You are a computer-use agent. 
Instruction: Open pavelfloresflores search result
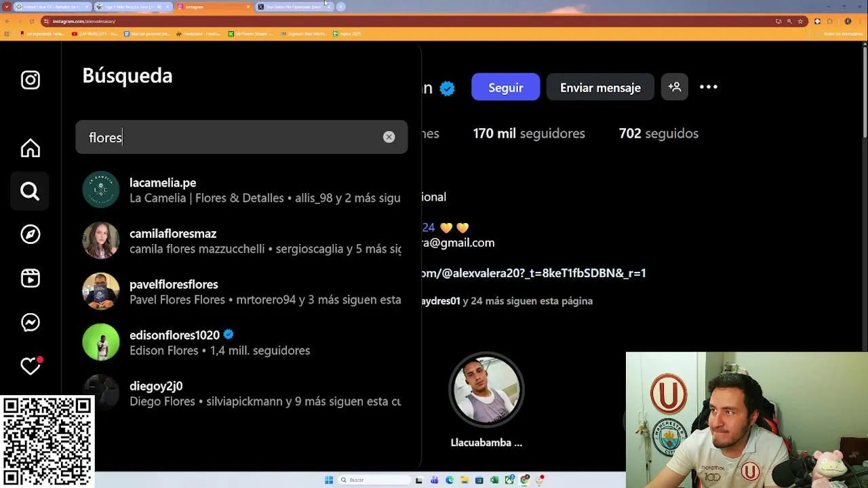click(x=241, y=291)
